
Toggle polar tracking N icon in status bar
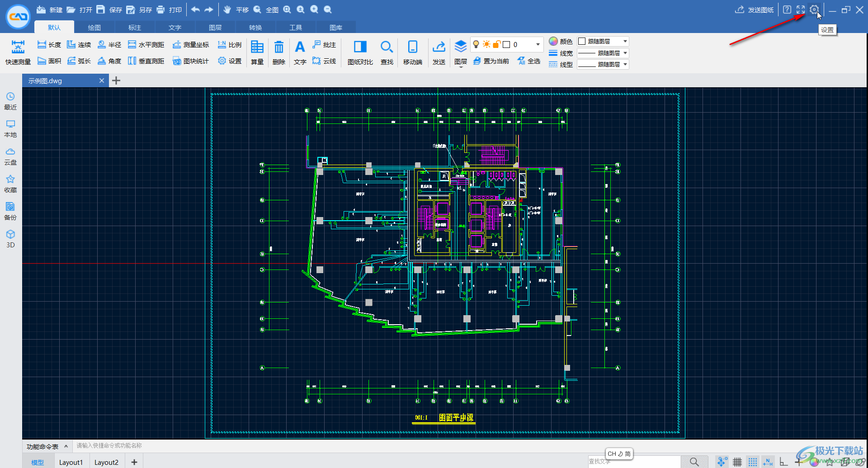(768, 462)
